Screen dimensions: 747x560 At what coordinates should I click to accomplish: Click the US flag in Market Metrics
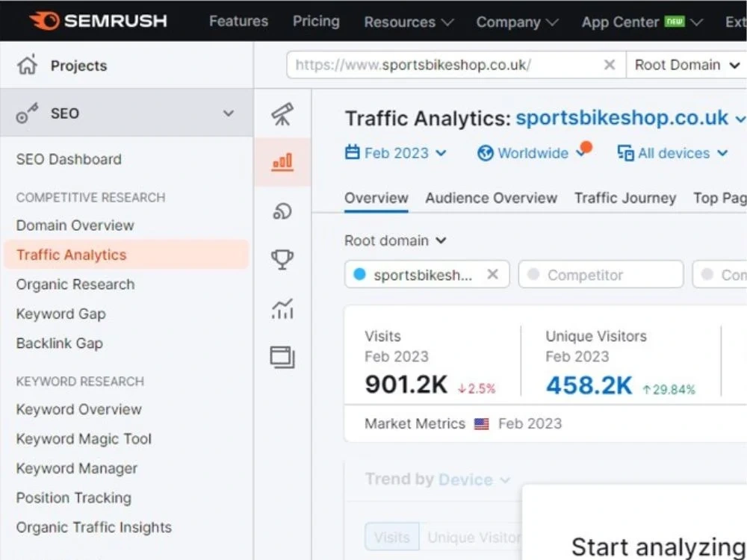click(482, 424)
